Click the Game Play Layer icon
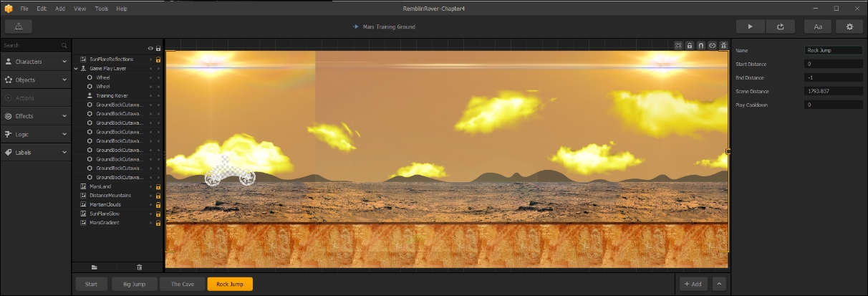The width and height of the screenshot is (868, 296). click(84, 68)
